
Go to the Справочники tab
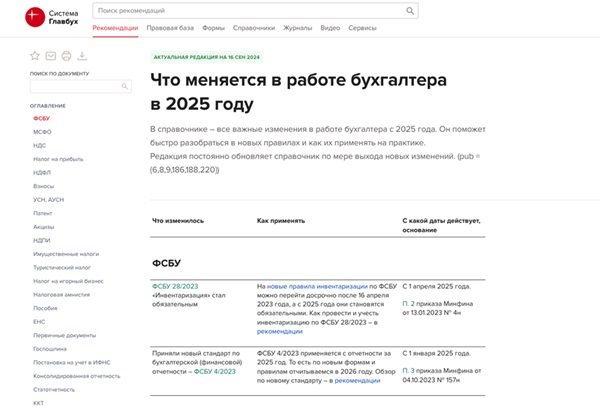point(256,28)
